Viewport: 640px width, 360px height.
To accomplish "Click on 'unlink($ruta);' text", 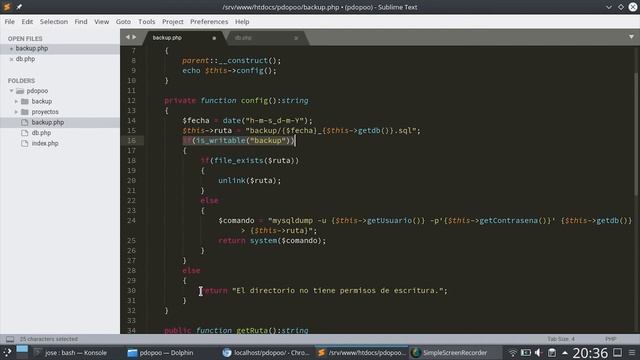I will click(x=249, y=180).
